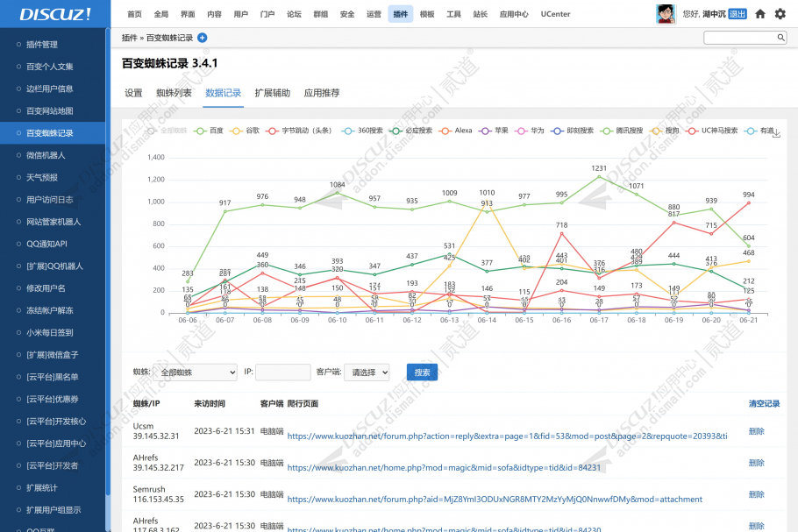Switch to the 蜘蛛列表 tab

(x=174, y=93)
